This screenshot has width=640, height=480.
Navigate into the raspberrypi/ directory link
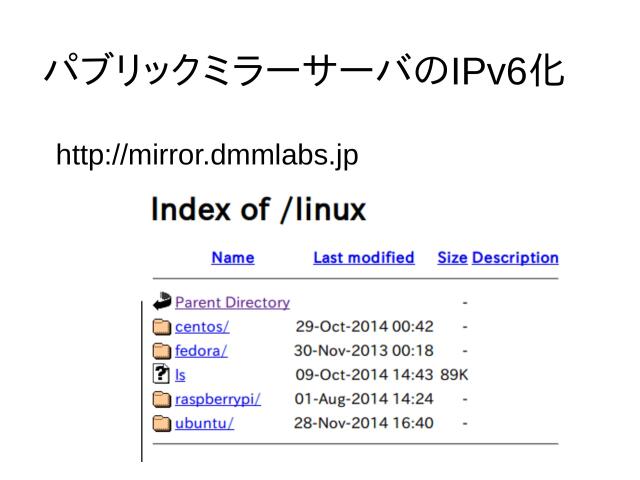click(217, 399)
